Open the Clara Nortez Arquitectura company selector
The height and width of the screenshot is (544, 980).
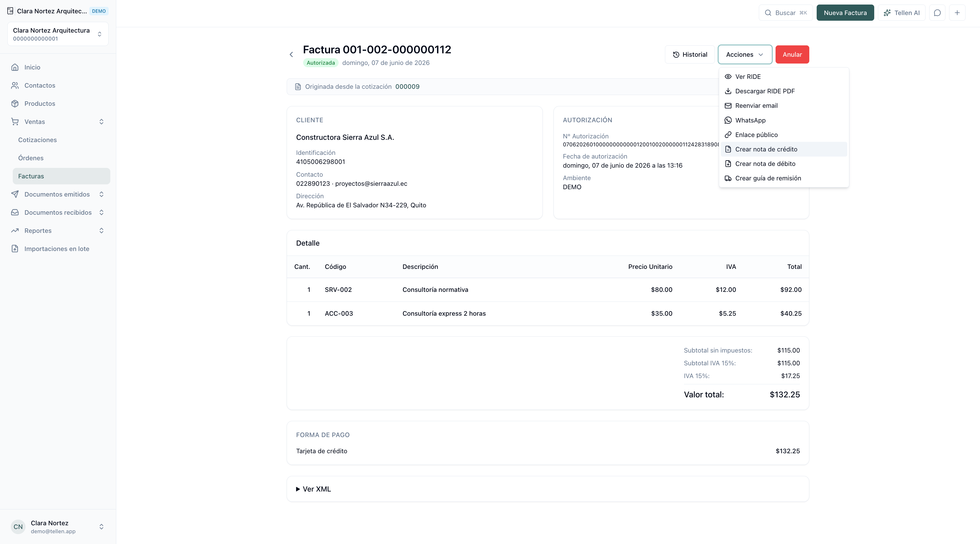coord(58,34)
